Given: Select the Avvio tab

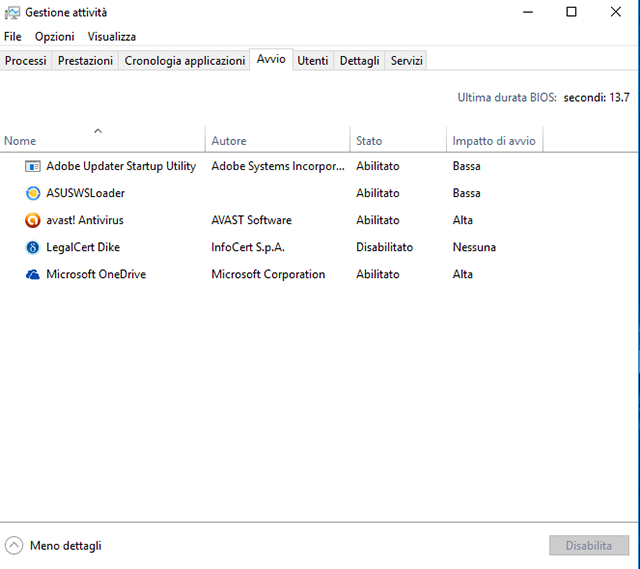Looking at the screenshot, I should 271,59.
